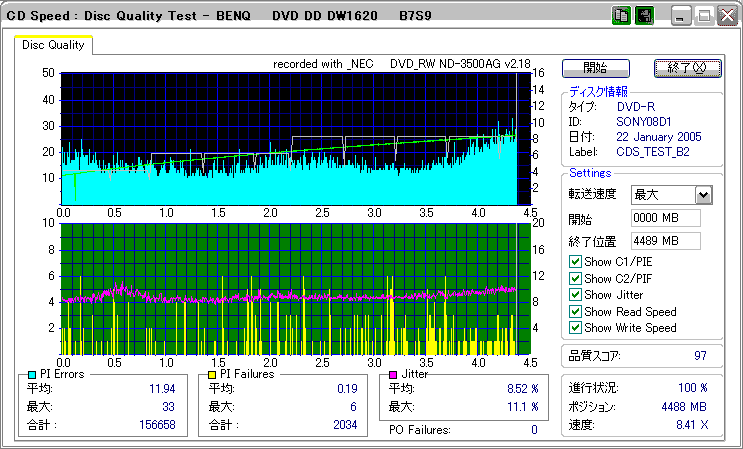Image resolution: width=743 pixels, height=449 pixels.
Task: Toggle the Show C2/PIF checkbox
Action: [x=575, y=278]
